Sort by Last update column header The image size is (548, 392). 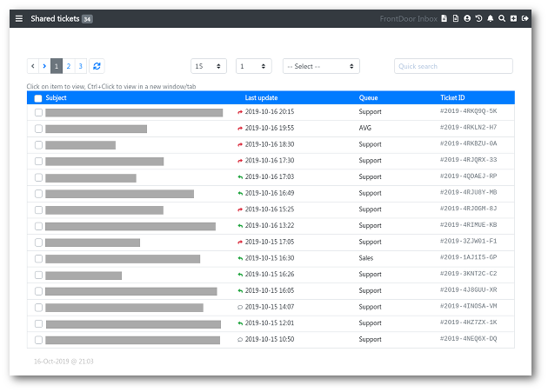pos(261,98)
